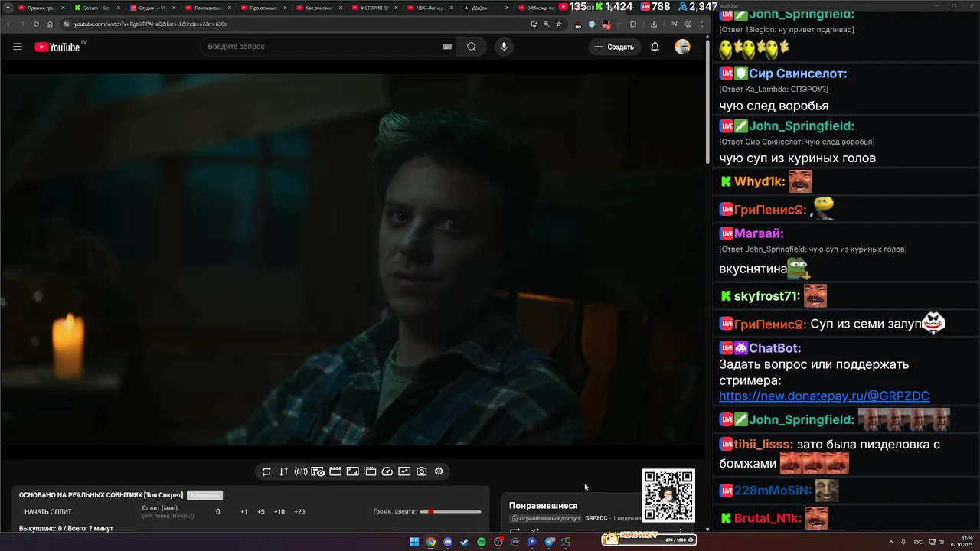
Task: Click the card-with-eye icon in player toolbar
Action: click(318, 471)
